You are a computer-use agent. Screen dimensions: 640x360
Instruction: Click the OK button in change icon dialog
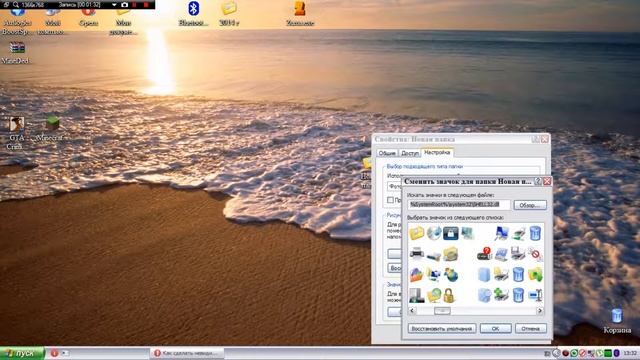pyautogui.click(x=496, y=329)
